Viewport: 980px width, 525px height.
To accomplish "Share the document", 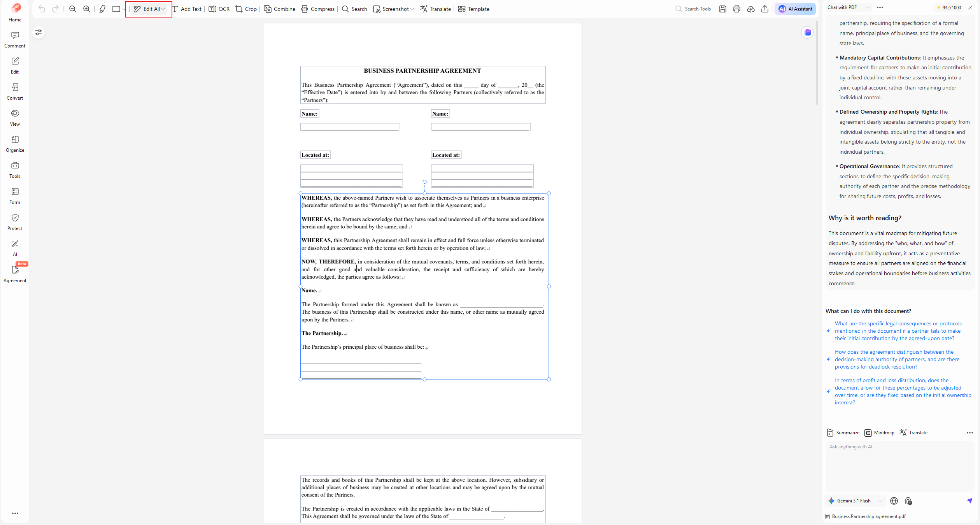I will (764, 9).
